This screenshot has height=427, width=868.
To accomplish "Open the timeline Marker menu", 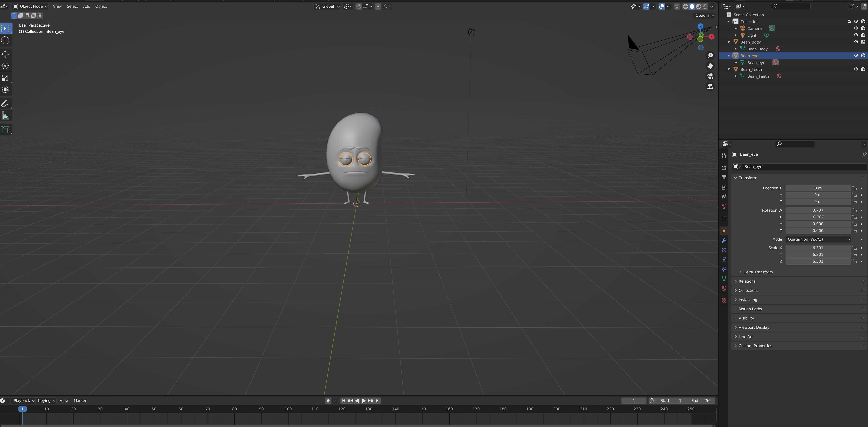I will 80,401.
